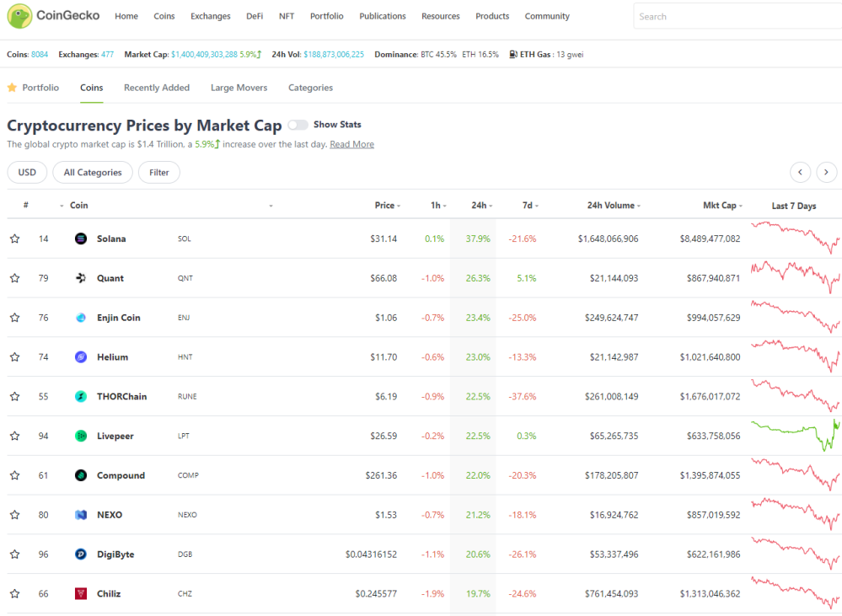Switch to the Large Movers tab
Viewport: 842px width, 616px height.
(x=239, y=88)
